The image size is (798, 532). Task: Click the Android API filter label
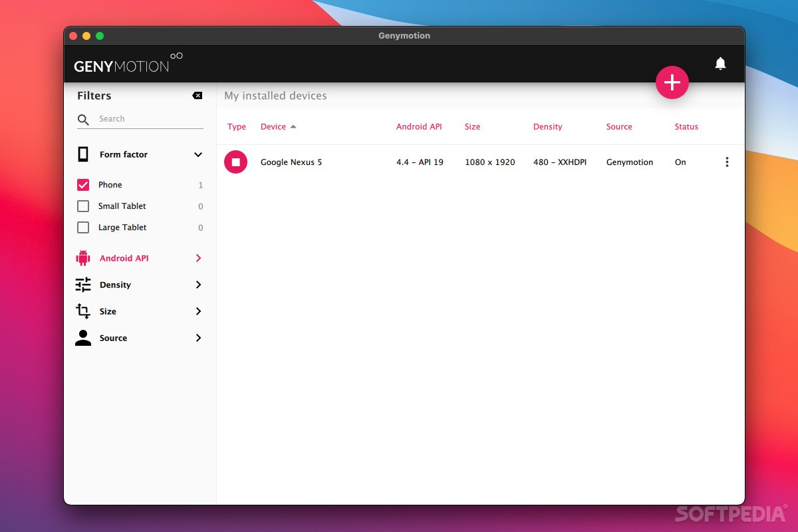coord(124,258)
